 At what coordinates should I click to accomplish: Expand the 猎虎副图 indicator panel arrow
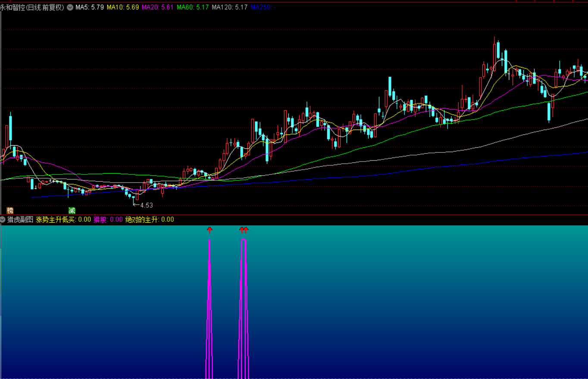pos(3,219)
